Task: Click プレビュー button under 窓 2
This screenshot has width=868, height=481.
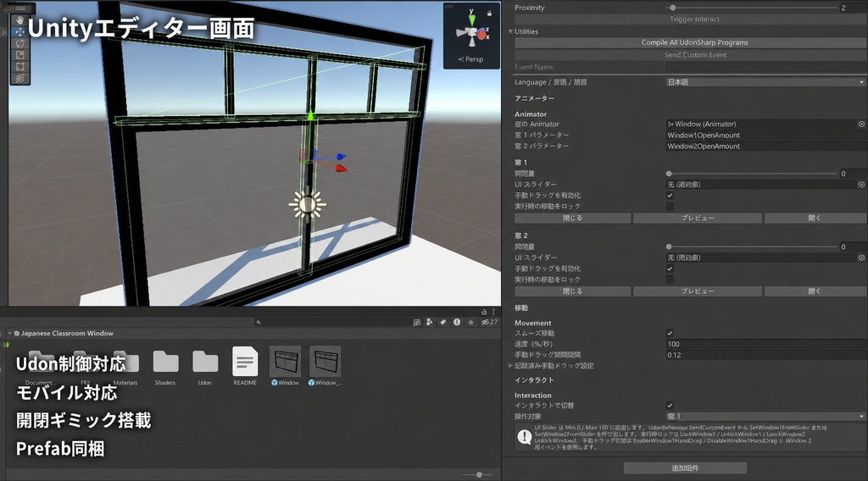Action: (x=698, y=291)
